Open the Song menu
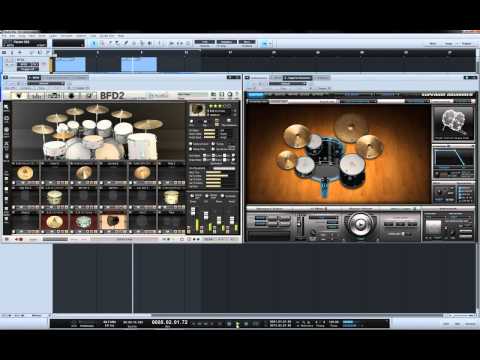Image resolution: width=480 pixels, height=360 pixels. pos(22,36)
